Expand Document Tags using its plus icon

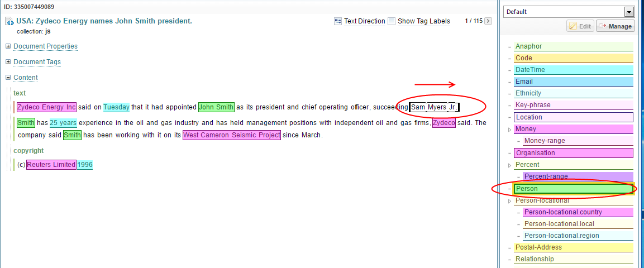[x=8, y=62]
